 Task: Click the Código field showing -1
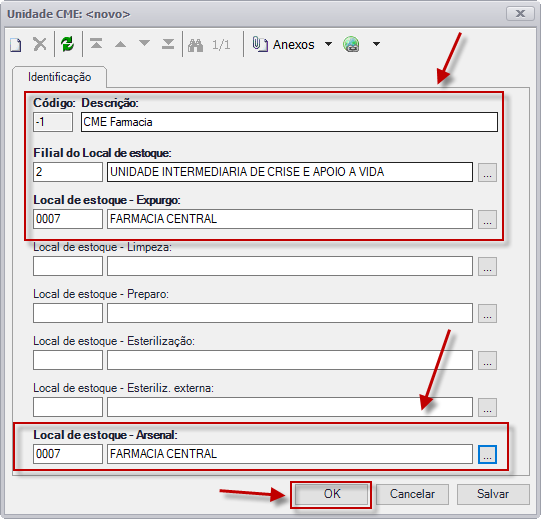pos(53,122)
